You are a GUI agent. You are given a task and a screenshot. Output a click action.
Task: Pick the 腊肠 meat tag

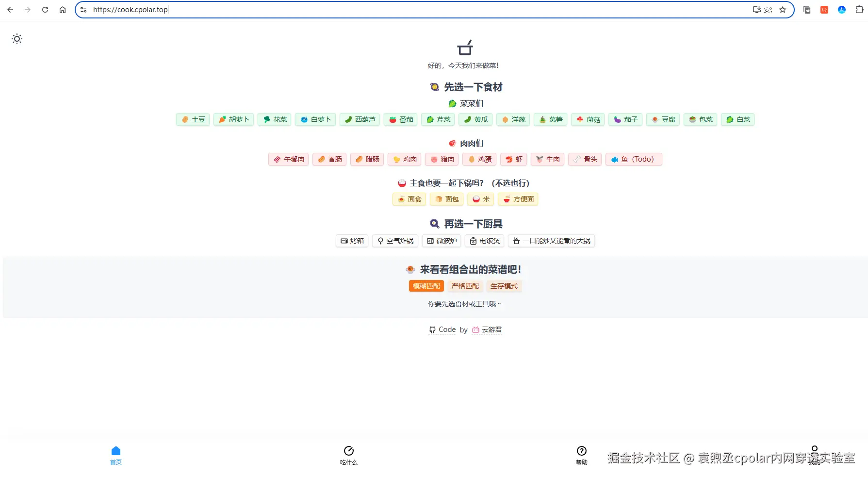[x=367, y=159]
